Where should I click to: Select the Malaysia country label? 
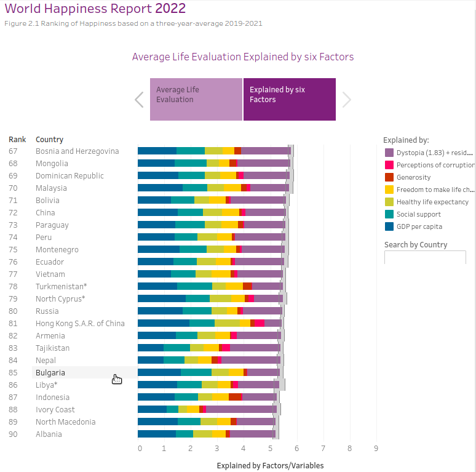coord(51,188)
